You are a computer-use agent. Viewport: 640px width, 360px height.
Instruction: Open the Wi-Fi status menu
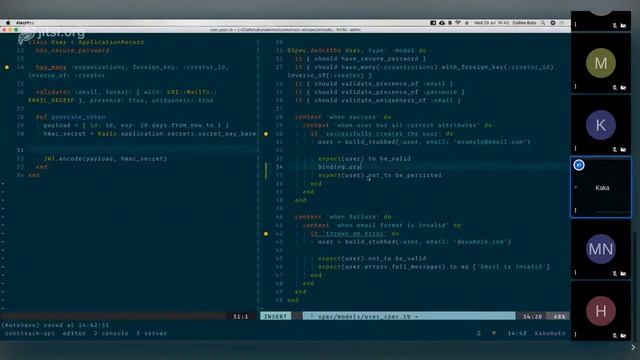pyautogui.click(x=458, y=23)
